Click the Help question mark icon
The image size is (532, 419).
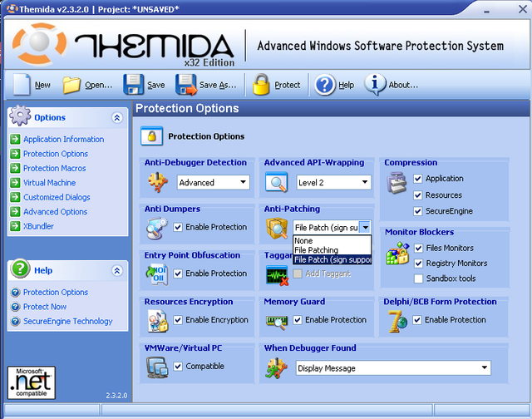coord(325,85)
